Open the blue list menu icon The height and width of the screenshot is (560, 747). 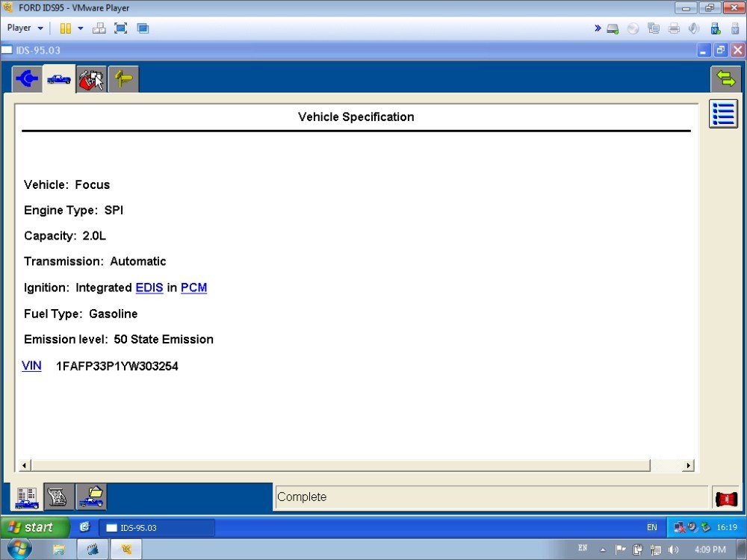[723, 114]
